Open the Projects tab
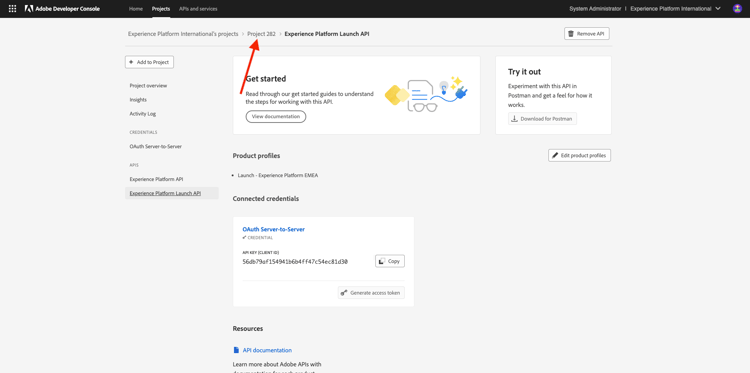 click(161, 9)
